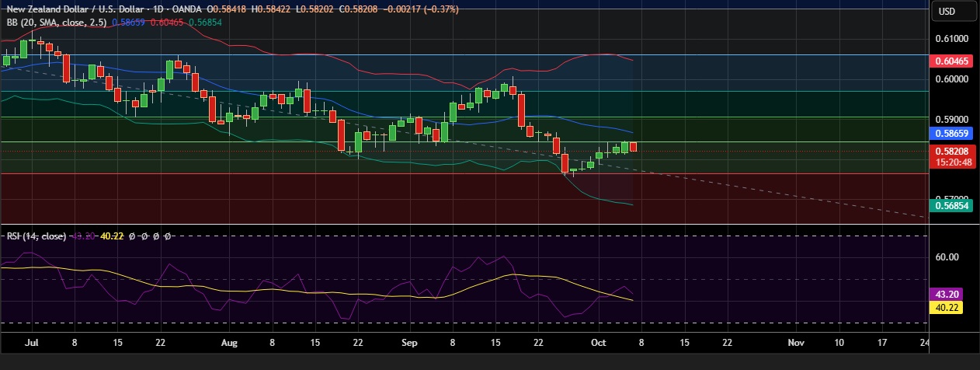Select the latest red candle on the chart
The height and width of the screenshot is (370, 980).
click(x=634, y=146)
